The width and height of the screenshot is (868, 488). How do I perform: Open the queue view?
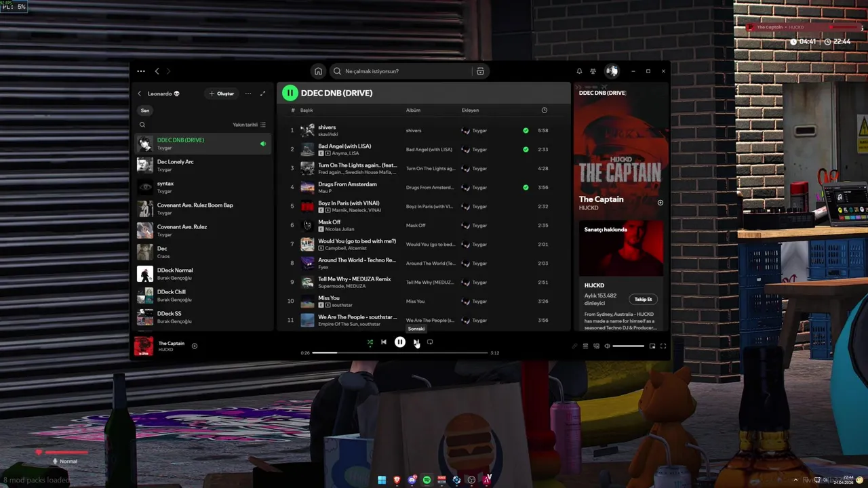[x=586, y=346]
